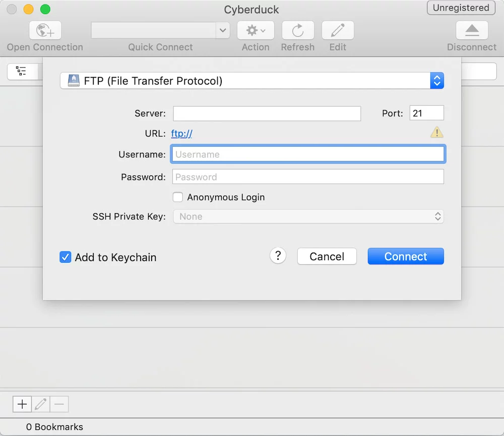Click the Refresh toolbar icon
The width and height of the screenshot is (504, 436).
tap(298, 30)
